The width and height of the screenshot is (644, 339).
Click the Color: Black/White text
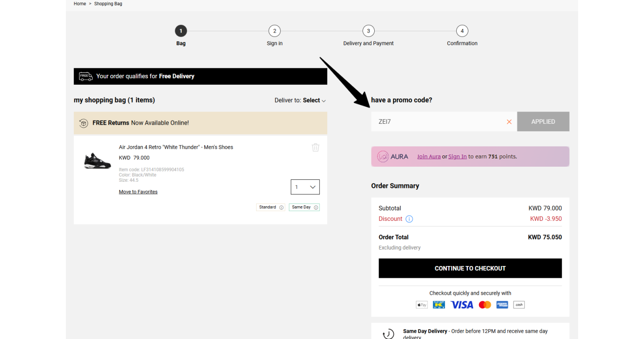137,175
